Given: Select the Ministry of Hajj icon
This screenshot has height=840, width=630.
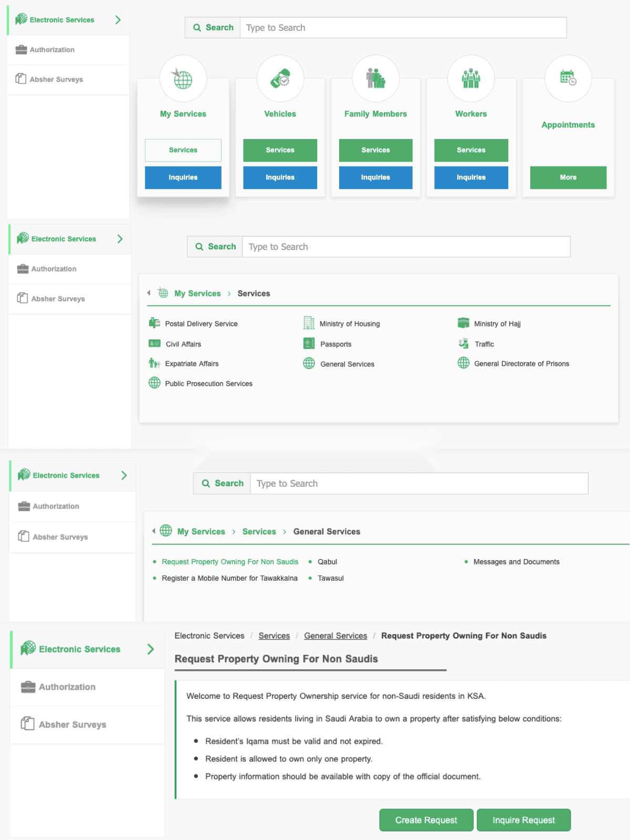Looking at the screenshot, I should 464,323.
